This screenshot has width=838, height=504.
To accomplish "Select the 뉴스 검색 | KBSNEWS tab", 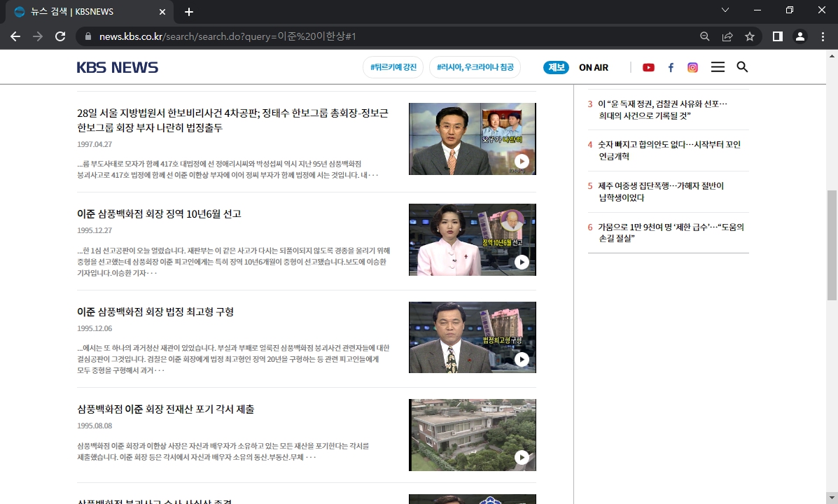I will (x=90, y=12).
